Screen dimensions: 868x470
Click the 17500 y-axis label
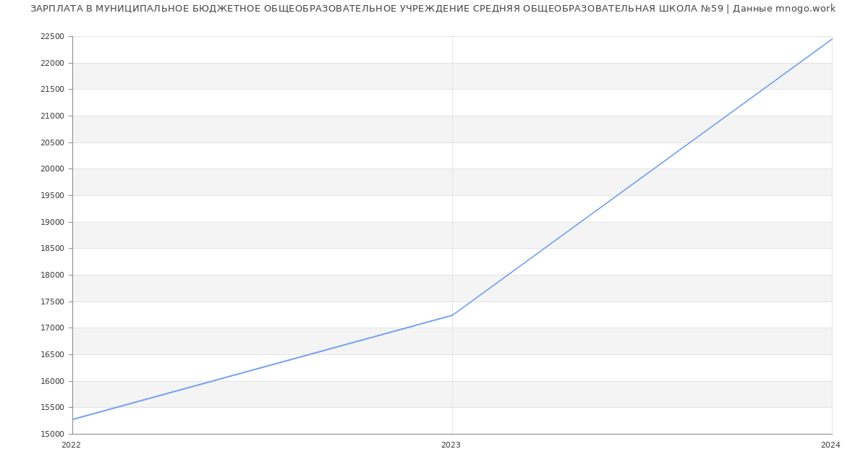[x=52, y=302]
